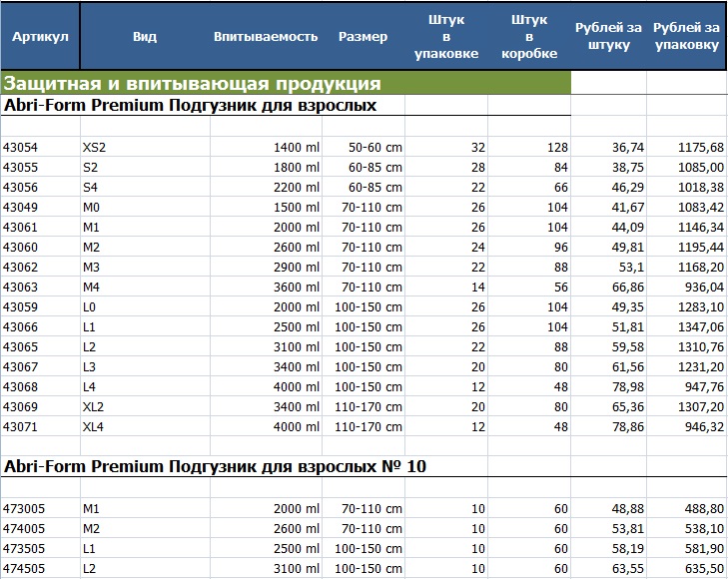Screen dimensions: 728x579
Task: Select price per pack 936,04
Action: [x=687, y=287]
